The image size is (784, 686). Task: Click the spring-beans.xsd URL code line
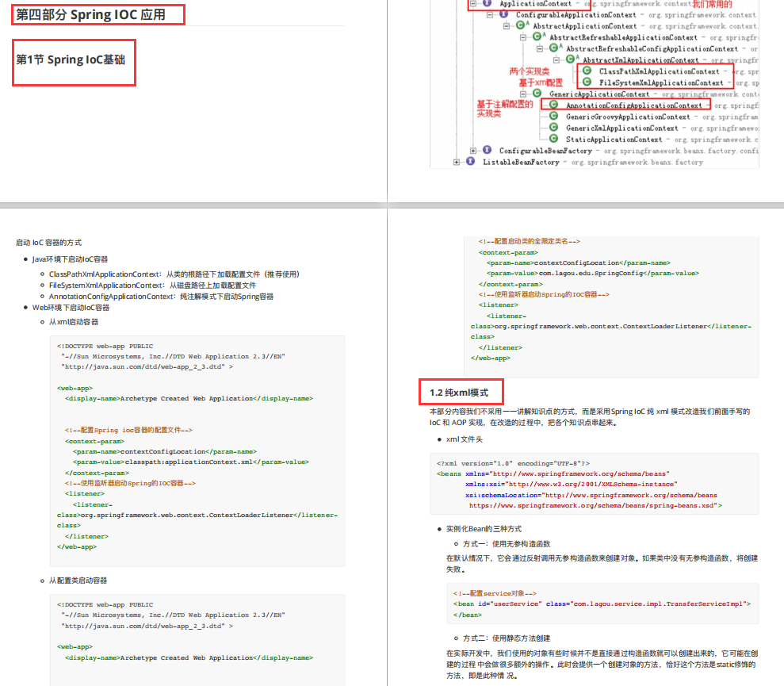click(x=595, y=506)
